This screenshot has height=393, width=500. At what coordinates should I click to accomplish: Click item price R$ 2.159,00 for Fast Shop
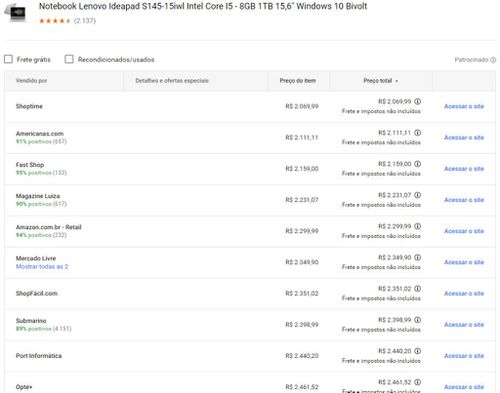302,169
